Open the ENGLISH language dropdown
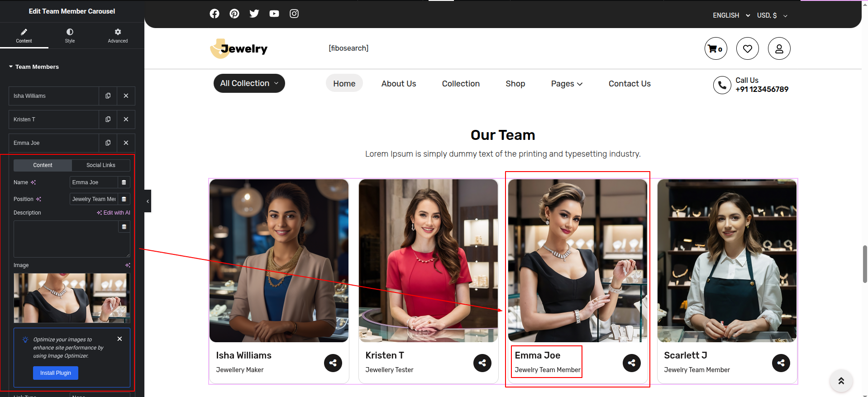868x397 pixels. point(731,15)
